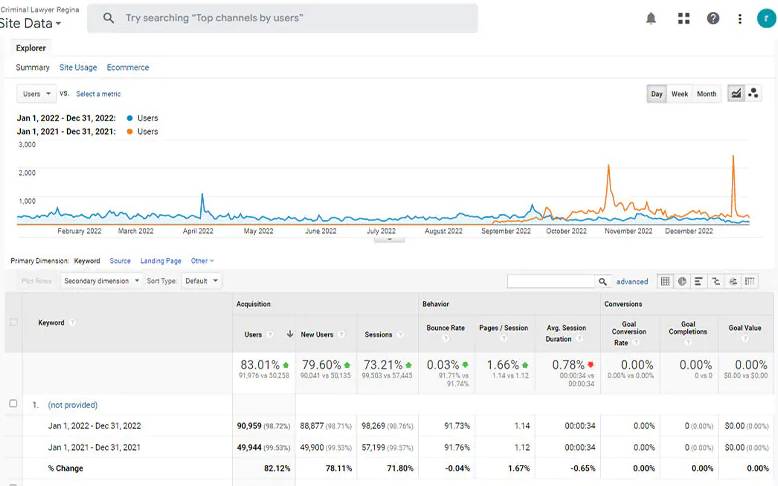The image size is (778, 486).
Task: Open the notifications bell
Action: [651, 18]
